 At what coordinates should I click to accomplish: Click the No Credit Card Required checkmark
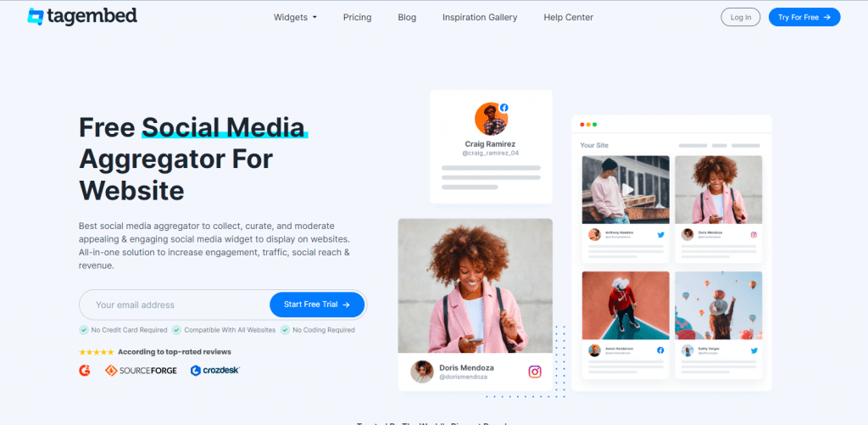84,330
